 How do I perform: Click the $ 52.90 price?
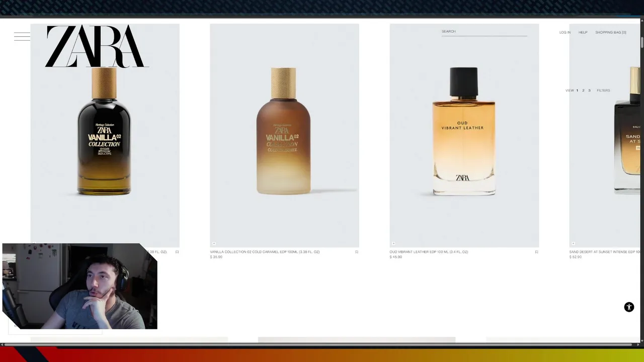pyautogui.click(x=575, y=257)
